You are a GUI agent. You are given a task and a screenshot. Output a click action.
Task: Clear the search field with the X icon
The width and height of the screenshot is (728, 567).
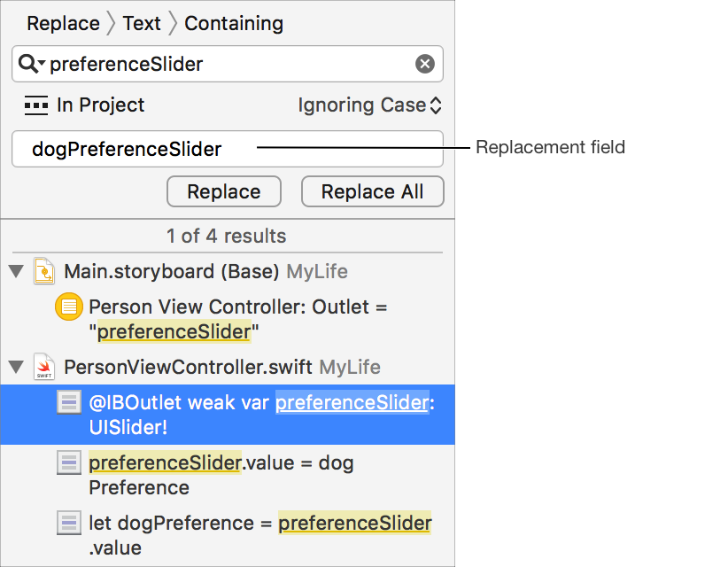[425, 64]
